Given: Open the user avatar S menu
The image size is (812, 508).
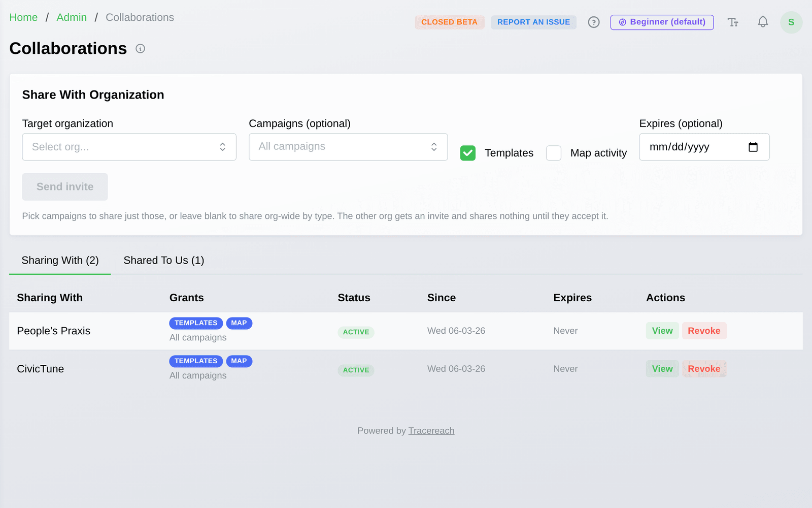Looking at the screenshot, I should [x=791, y=22].
